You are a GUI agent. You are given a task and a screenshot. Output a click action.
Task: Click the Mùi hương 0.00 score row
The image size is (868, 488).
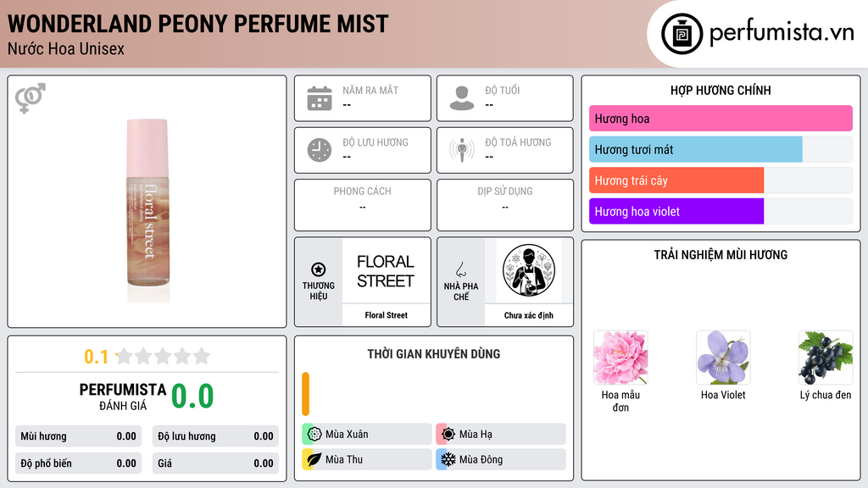point(78,436)
